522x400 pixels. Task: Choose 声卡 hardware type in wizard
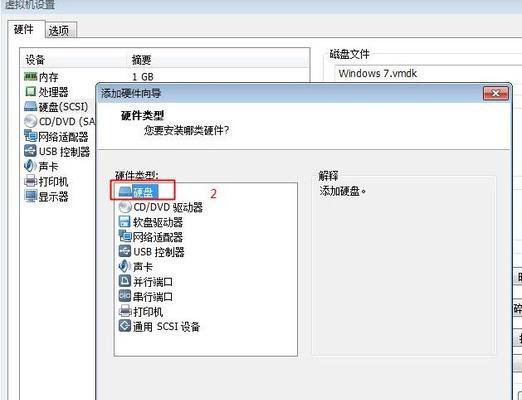click(136, 266)
